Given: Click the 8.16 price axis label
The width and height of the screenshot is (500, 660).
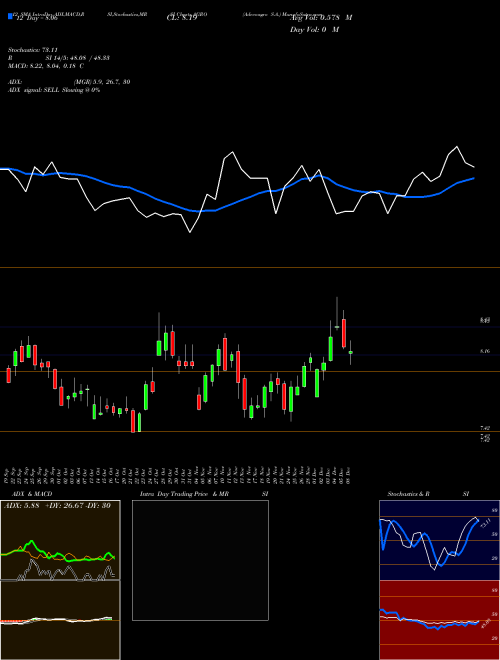Looking at the screenshot, I should click(485, 351).
